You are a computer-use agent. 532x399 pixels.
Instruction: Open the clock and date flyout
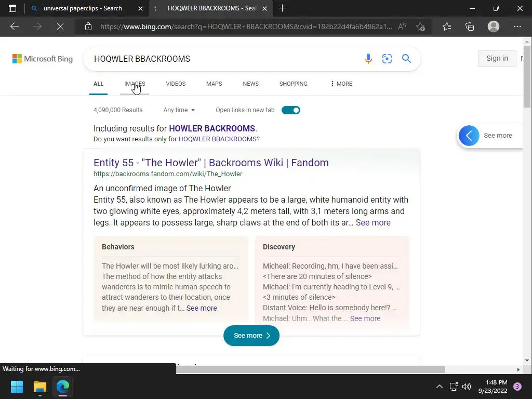pos(493,387)
